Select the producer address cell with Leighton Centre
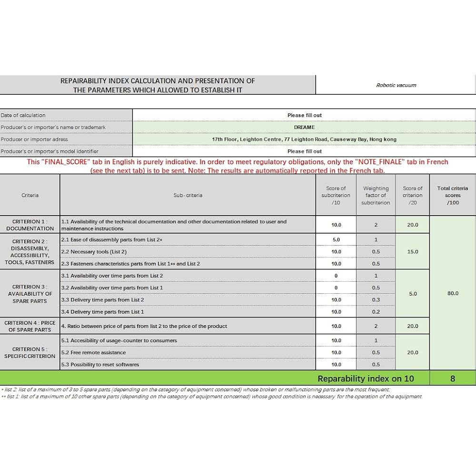The image size is (476, 476). point(304,139)
